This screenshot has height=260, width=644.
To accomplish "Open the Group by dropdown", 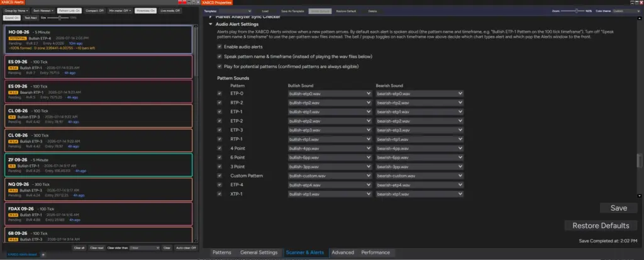I will (16, 11).
